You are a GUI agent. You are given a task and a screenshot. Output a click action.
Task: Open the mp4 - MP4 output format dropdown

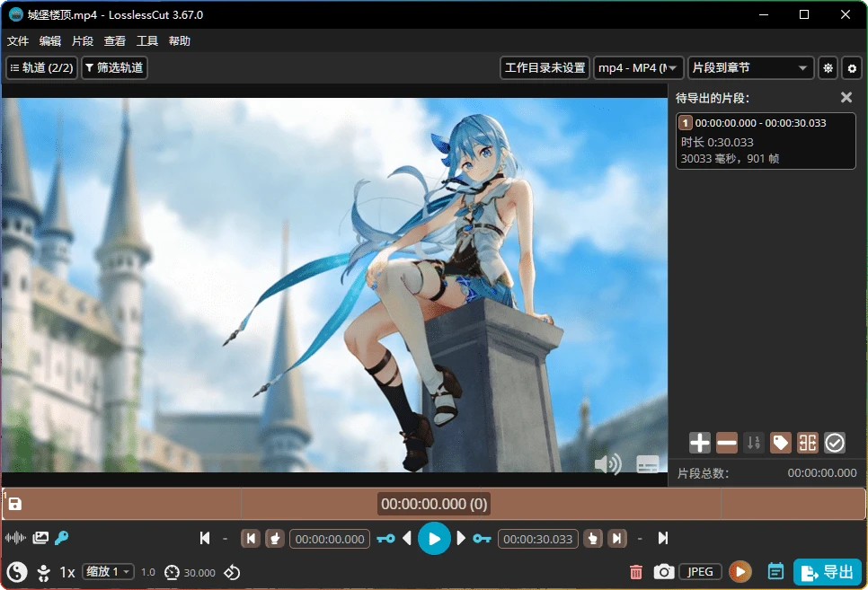pos(638,67)
